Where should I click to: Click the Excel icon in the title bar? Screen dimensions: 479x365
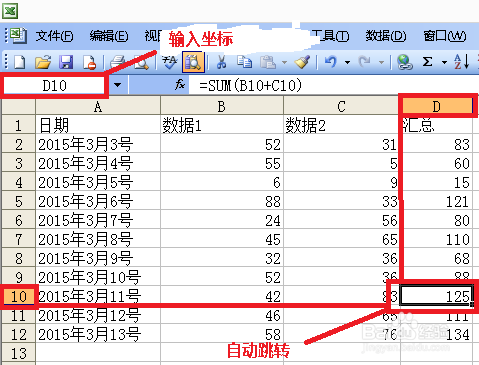tap(10, 11)
